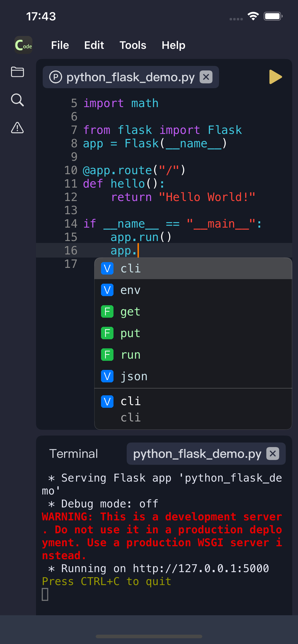Tap the Wi-Fi status icon
298x644 pixels.
[253, 16]
